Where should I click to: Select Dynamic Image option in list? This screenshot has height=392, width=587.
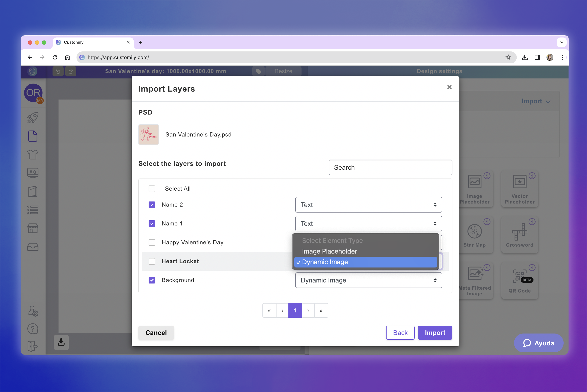(325, 262)
